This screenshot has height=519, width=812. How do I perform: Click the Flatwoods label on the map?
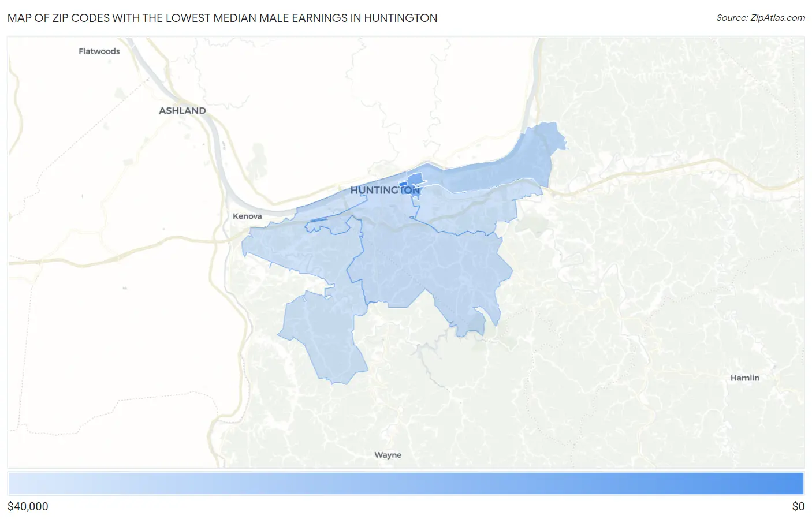pos(99,51)
